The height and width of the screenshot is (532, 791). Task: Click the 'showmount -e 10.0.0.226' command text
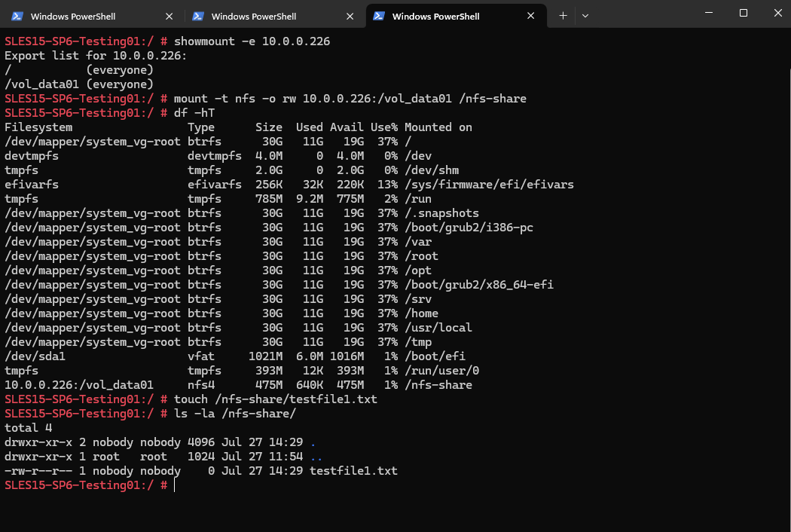(x=252, y=41)
